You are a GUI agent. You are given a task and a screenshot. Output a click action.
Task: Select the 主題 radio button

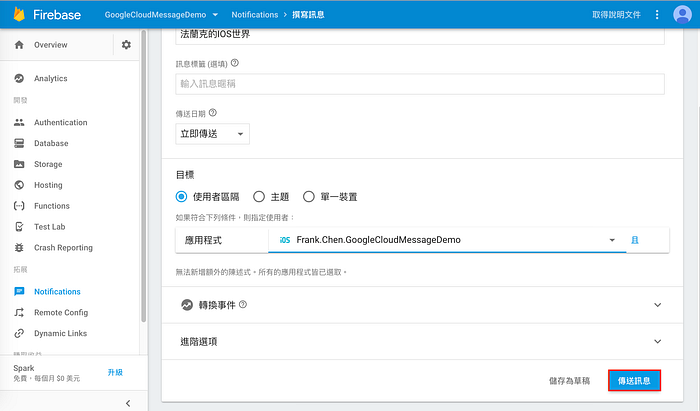pos(259,197)
